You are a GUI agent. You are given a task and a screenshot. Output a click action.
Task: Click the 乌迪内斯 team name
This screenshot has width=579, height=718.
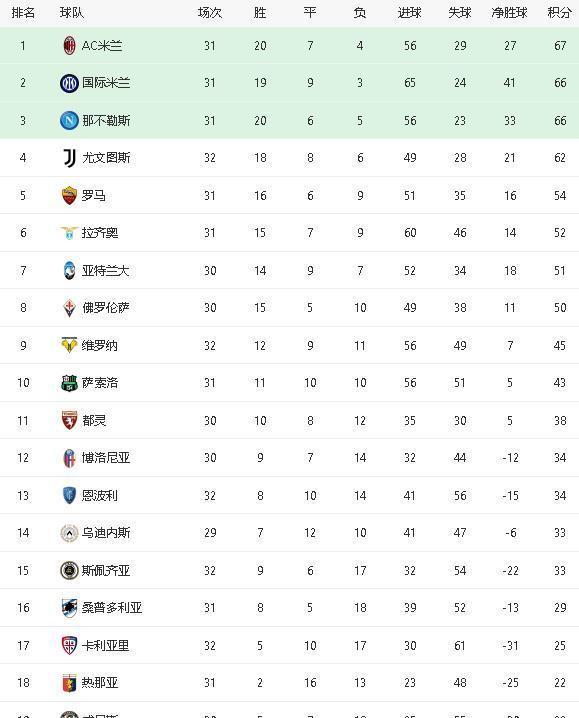point(106,533)
